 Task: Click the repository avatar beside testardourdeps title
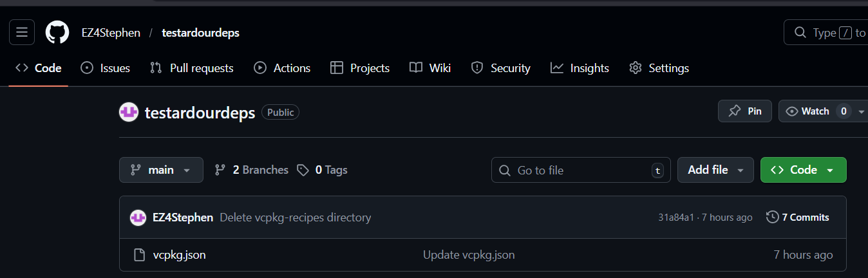[x=129, y=112]
